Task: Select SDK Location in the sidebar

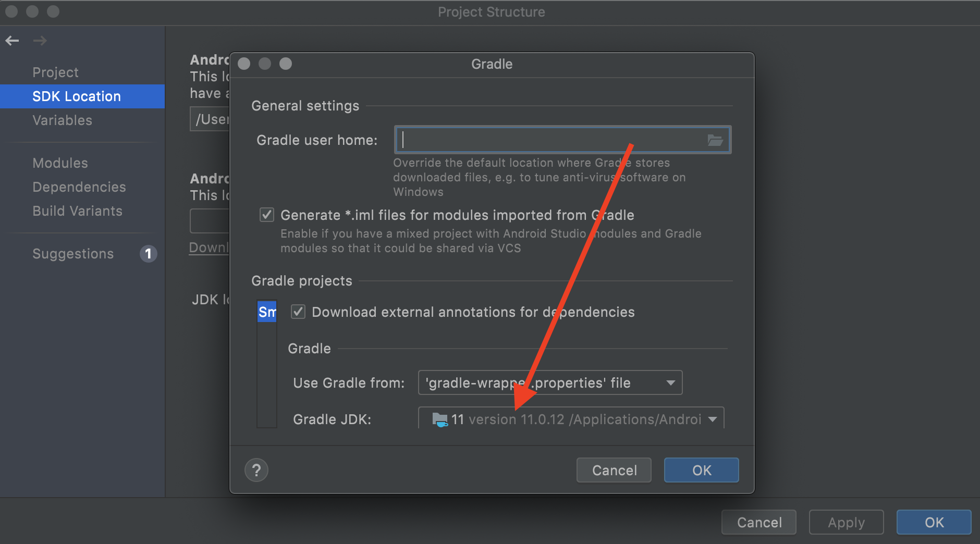Action: (82, 96)
